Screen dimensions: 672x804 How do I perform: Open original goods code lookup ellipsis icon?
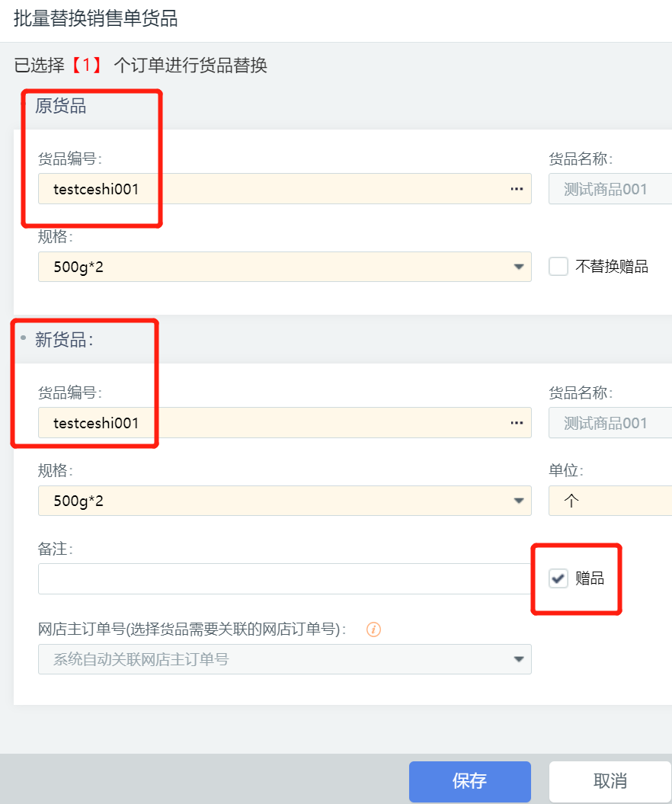click(517, 189)
